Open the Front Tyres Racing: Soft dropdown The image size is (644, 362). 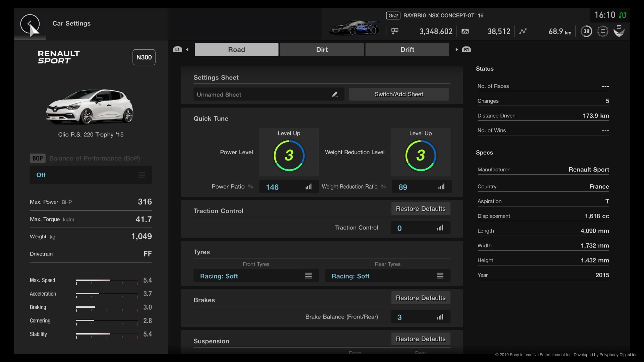click(x=256, y=276)
